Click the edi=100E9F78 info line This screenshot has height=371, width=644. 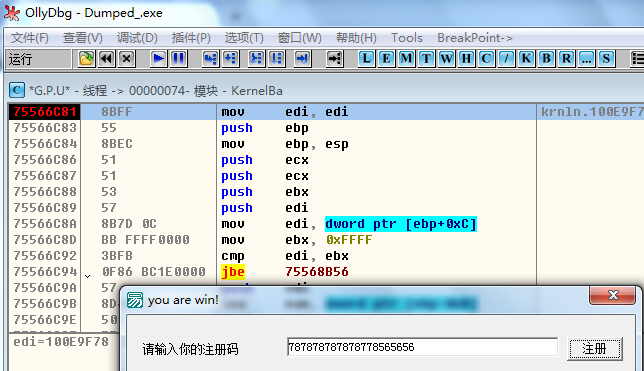pyautogui.click(x=61, y=342)
